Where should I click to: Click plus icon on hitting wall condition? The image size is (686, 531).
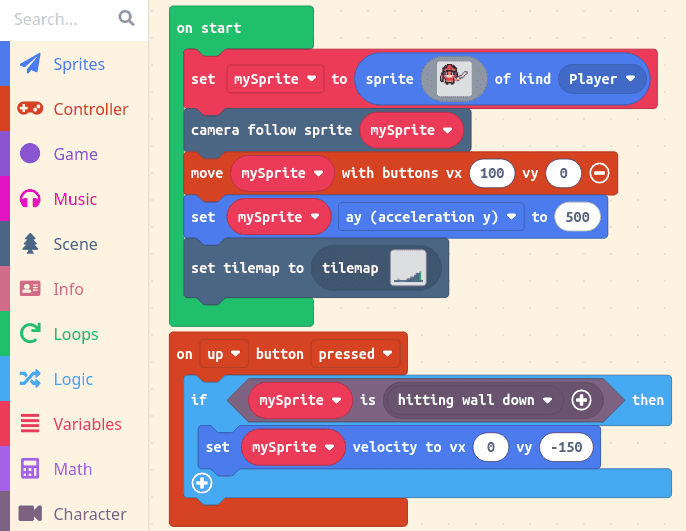[x=581, y=400]
